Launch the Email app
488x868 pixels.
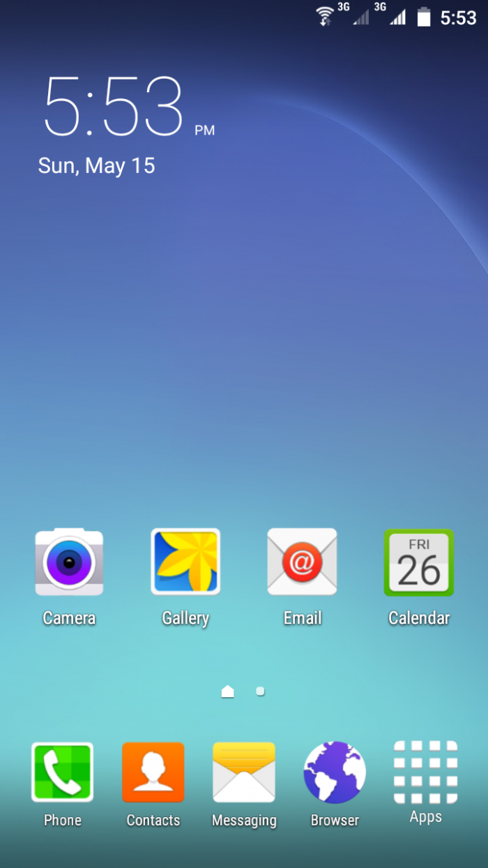click(x=302, y=562)
